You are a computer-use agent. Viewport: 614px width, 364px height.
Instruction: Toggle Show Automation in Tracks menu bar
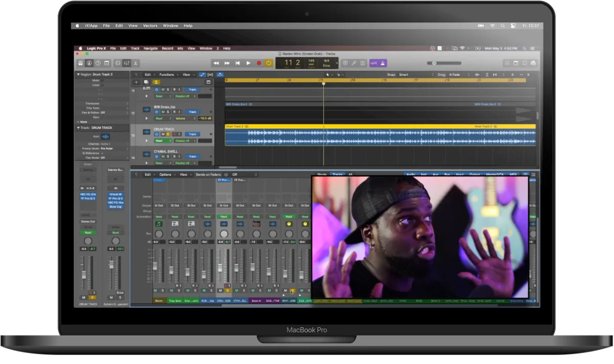point(202,75)
